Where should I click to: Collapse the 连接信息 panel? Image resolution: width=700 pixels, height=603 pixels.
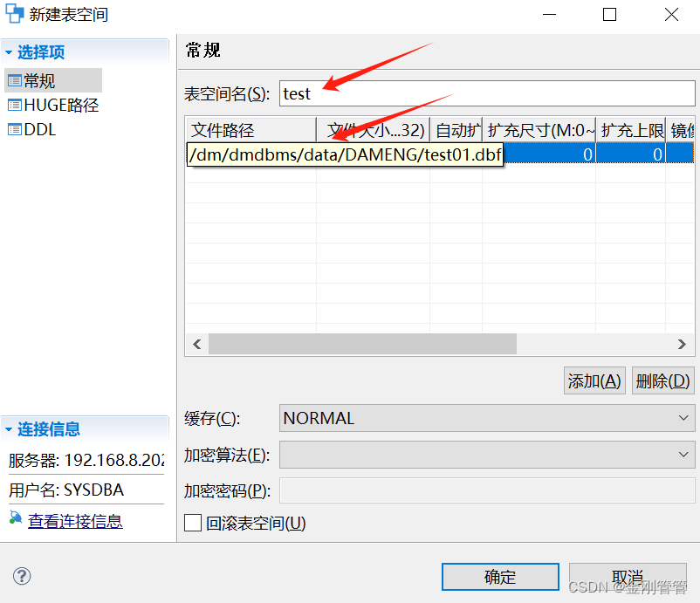pos(10,428)
